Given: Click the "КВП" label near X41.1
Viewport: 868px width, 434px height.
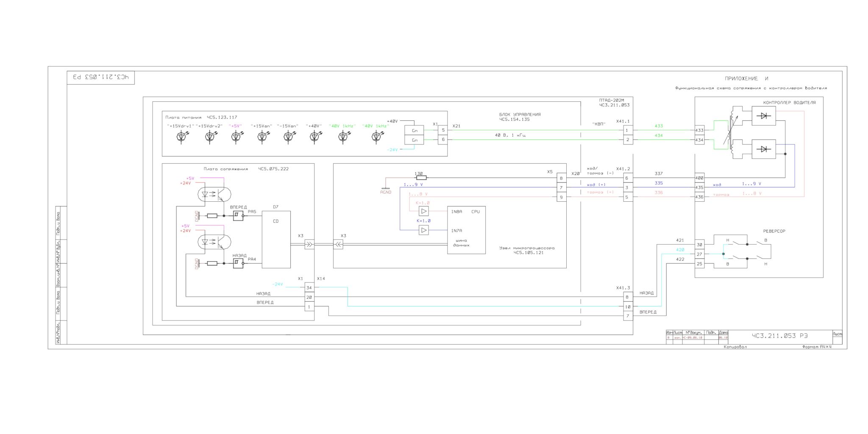Looking at the screenshot, I should [x=599, y=124].
